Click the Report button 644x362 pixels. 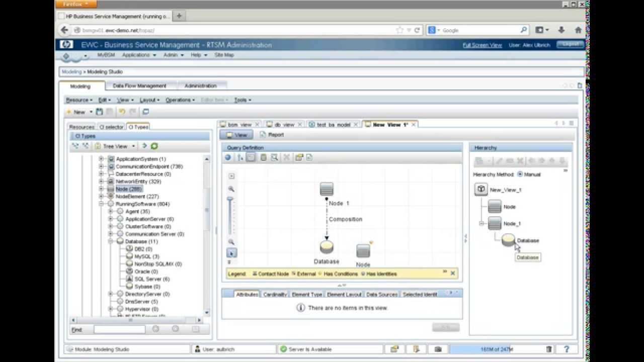tap(272, 135)
